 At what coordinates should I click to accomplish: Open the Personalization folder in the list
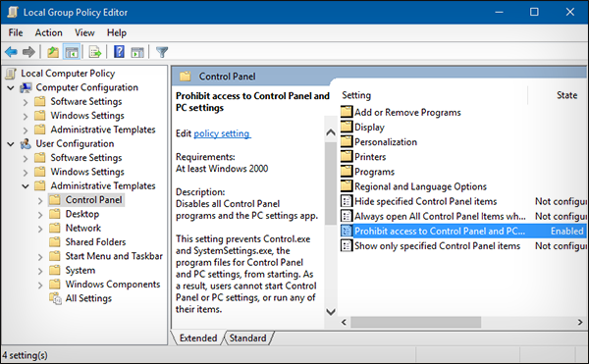click(386, 142)
